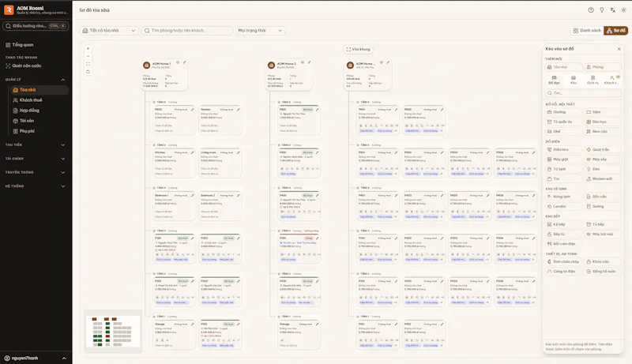Add new Tòa nhà from panel
The height and width of the screenshot is (364, 632).
(x=563, y=67)
